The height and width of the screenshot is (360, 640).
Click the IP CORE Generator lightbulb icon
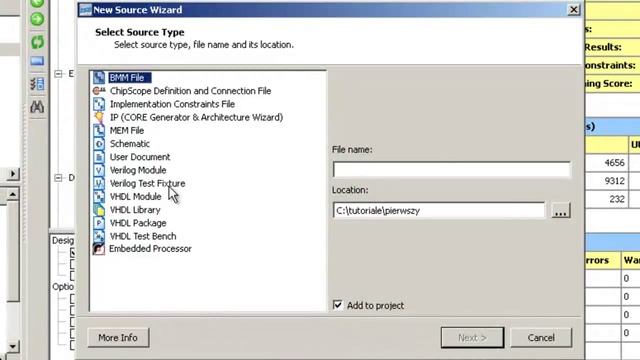click(99, 117)
